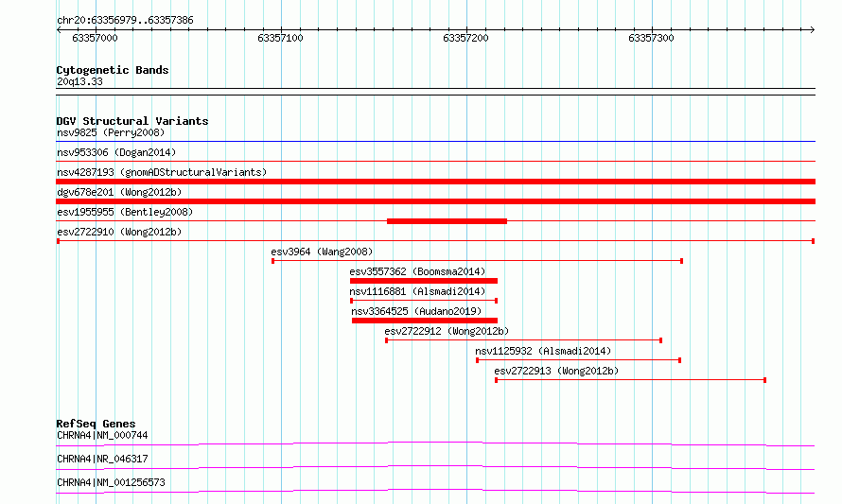This screenshot has width=842, height=504.
Task: Click nsv3364525 (Audano2019) variant label
Action: coord(416,311)
